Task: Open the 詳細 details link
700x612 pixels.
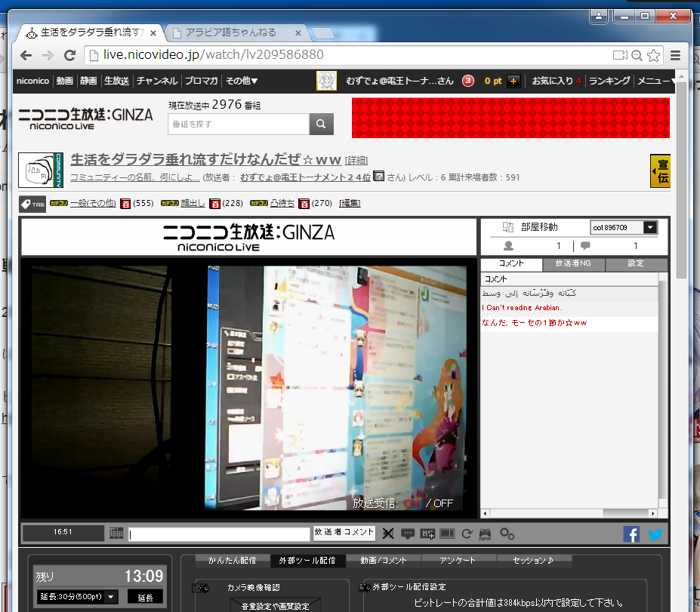Action: 356,160
